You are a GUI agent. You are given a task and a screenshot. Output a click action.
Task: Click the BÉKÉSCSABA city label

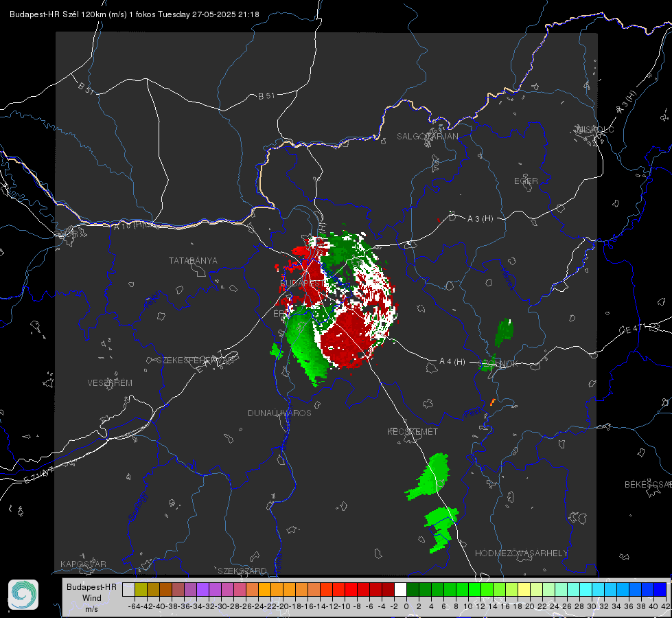[647, 485]
